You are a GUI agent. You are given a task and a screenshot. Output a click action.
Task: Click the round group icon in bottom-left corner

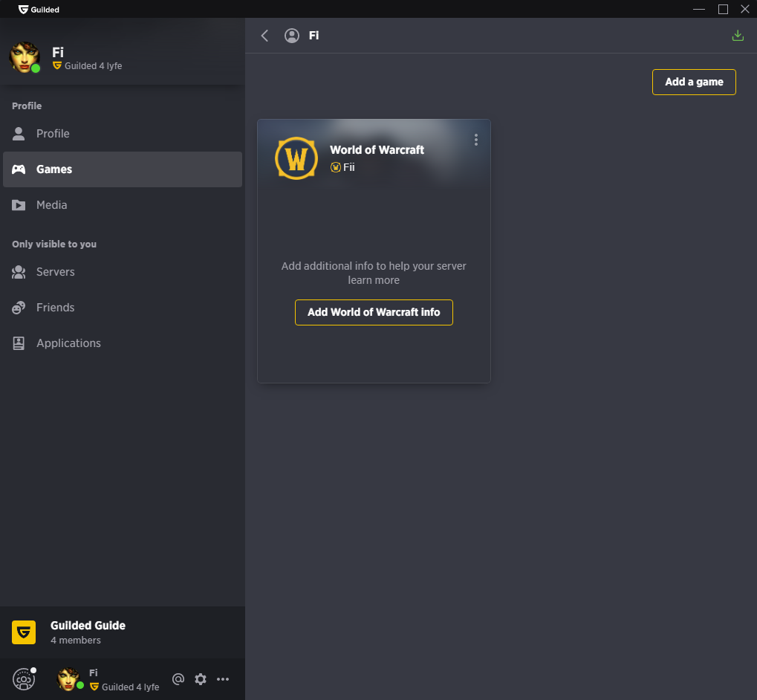coord(24,679)
